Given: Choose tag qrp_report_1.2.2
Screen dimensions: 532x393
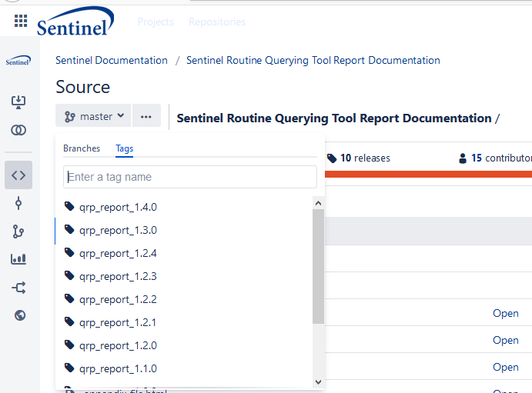Looking at the screenshot, I should pos(118,299).
